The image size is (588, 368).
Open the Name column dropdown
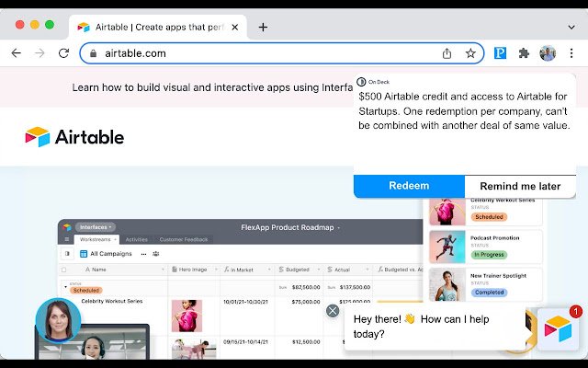(163, 270)
